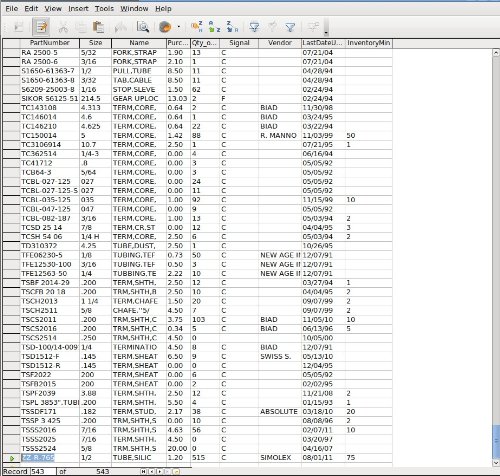Select the Qty_o... column header
The height and width of the screenshot is (476, 500).
205,43
